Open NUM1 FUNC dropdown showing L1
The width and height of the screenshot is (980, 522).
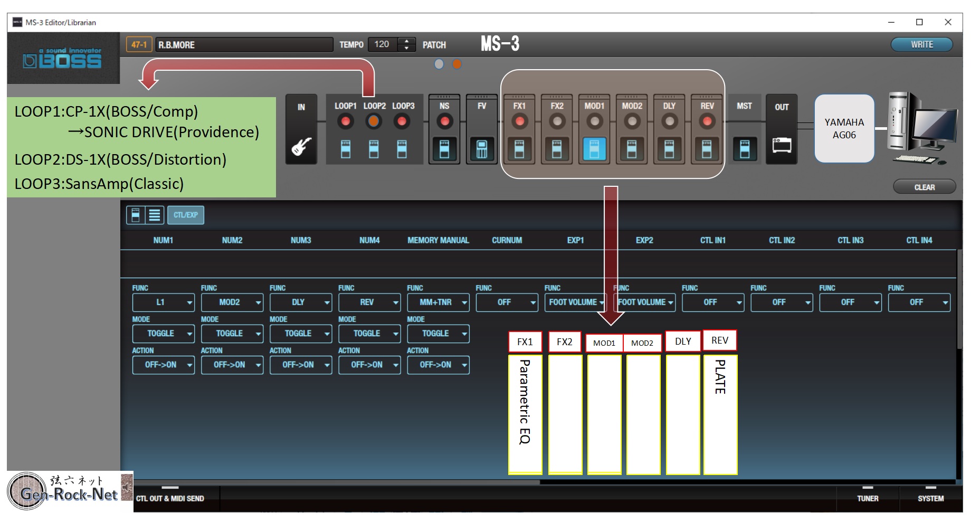point(164,302)
